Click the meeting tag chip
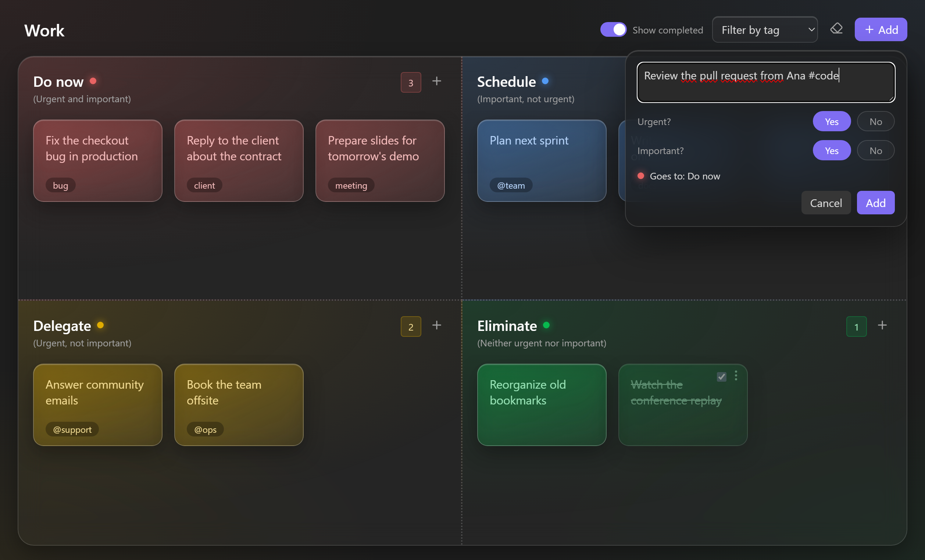 pos(351,185)
